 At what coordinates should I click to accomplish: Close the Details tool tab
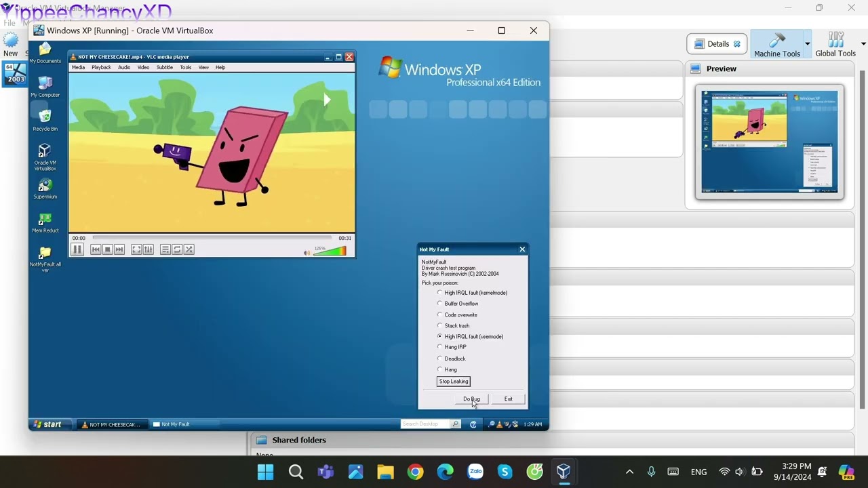pos(737,44)
